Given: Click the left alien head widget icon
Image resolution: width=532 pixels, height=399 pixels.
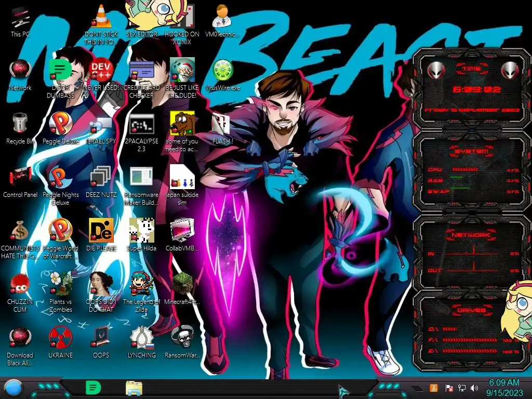Looking at the screenshot, I should pyautogui.click(x=436, y=71).
